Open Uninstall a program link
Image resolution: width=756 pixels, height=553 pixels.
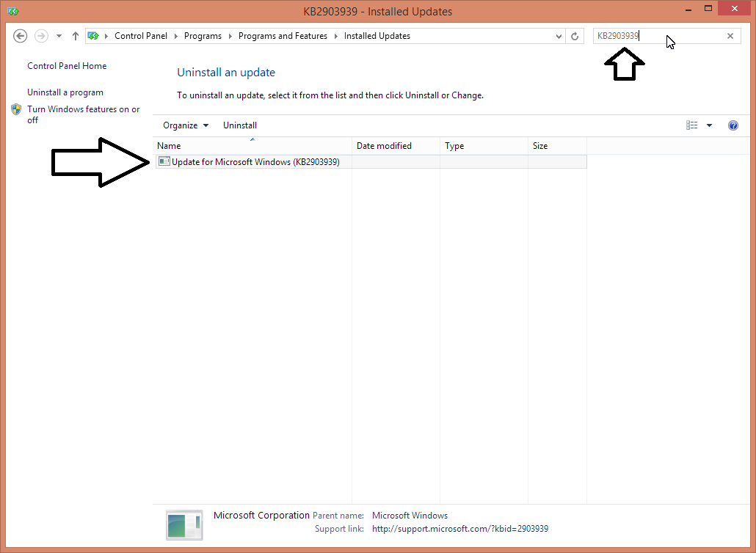pos(65,92)
